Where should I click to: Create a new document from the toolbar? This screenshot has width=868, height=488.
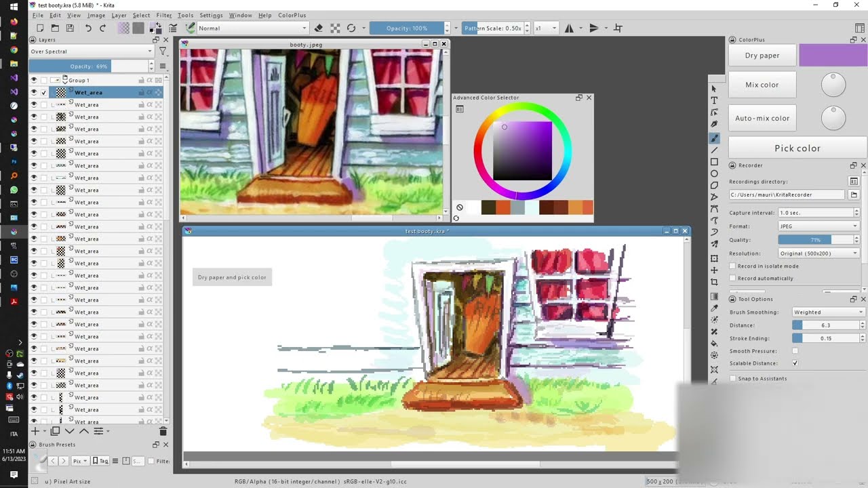(40, 28)
